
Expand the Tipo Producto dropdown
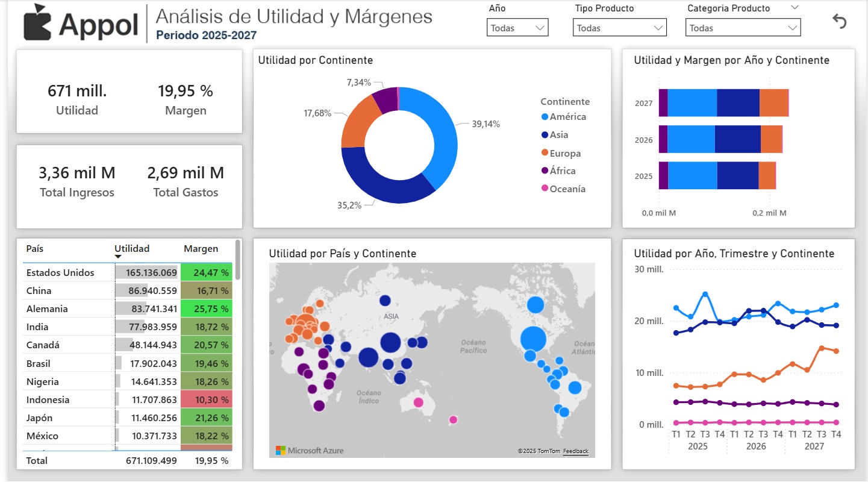pos(619,28)
